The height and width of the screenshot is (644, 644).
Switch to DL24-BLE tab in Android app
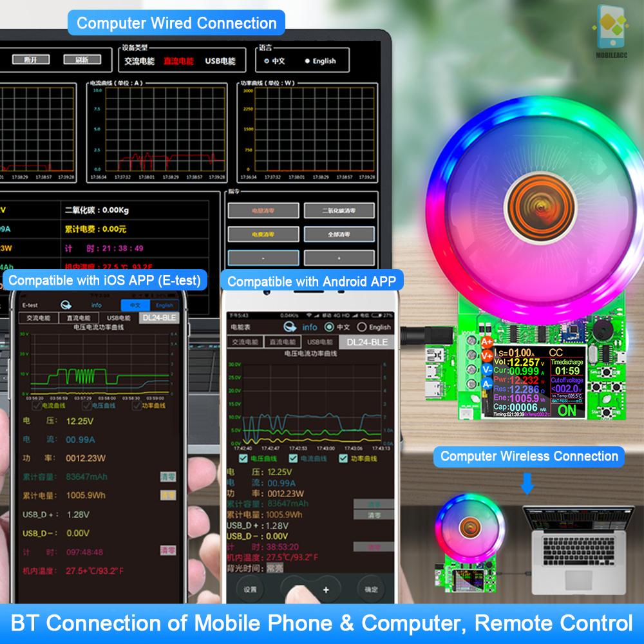click(x=367, y=342)
